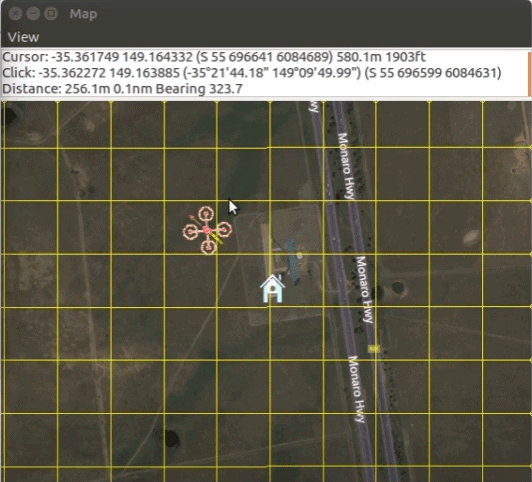Screen dimensions: 532x482
Task: Click the dark round pond near the map bottom
Action: click(171, 438)
